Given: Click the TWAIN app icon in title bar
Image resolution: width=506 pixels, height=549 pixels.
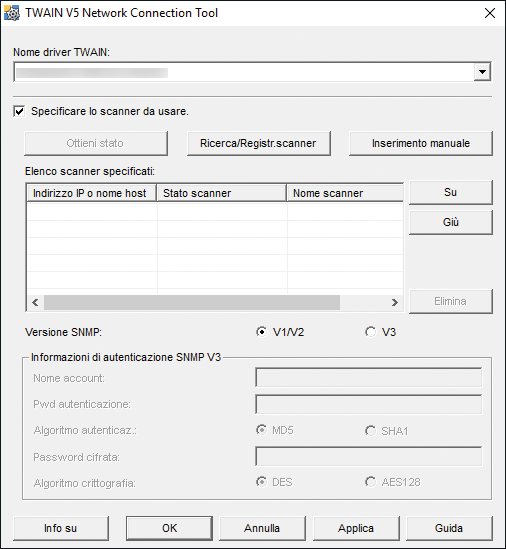Looking at the screenshot, I should point(12,13).
